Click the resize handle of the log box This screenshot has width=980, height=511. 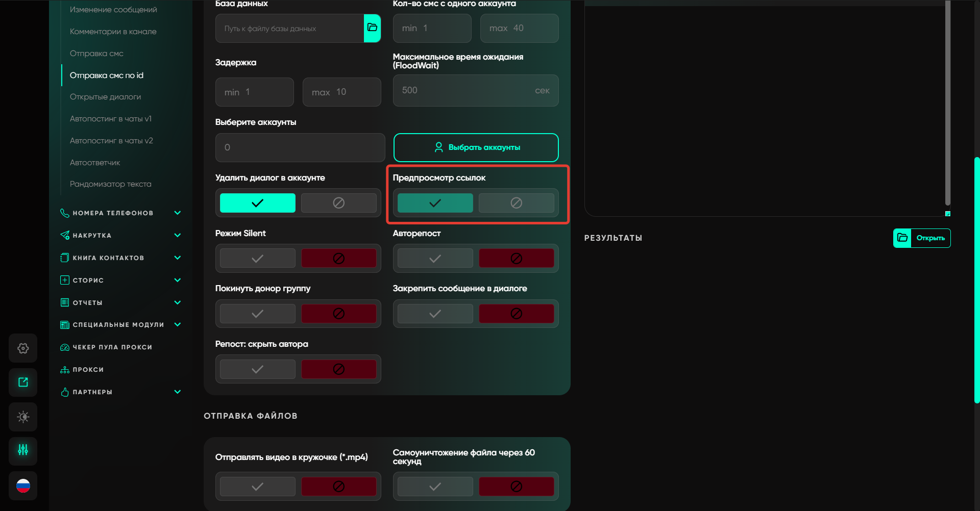click(948, 214)
